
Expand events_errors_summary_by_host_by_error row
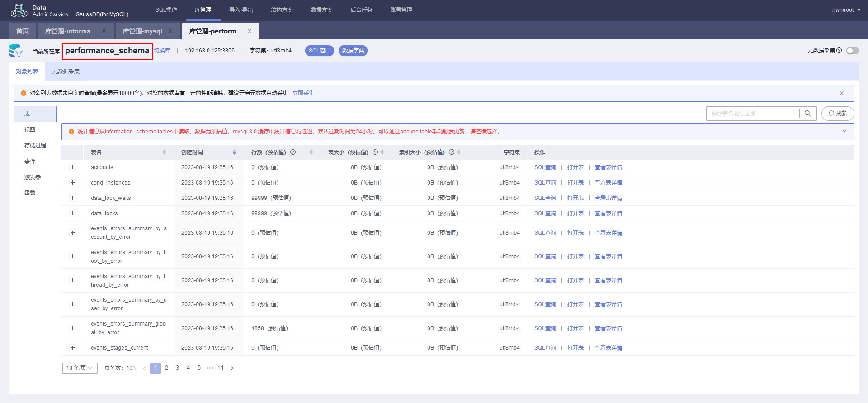click(72, 256)
